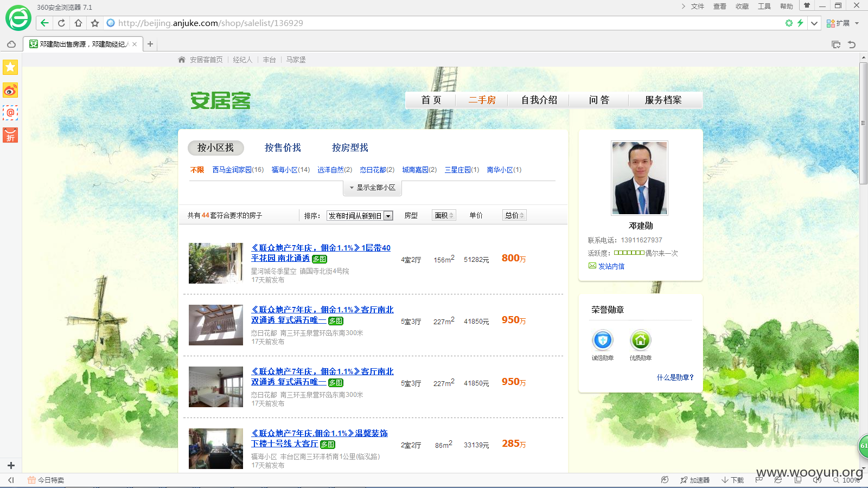Open the 帮助 menu
This screenshot has height=488, width=868.
click(x=786, y=7)
